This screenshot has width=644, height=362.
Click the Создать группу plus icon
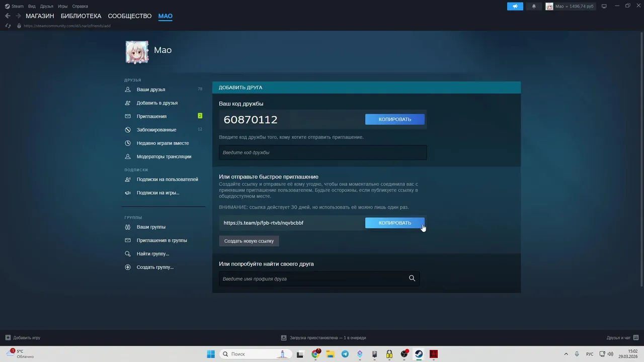point(128,267)
